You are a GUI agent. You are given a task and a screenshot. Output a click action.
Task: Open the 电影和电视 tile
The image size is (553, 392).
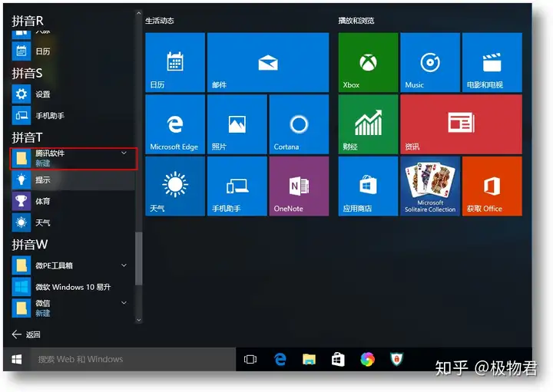click(492, 62)
